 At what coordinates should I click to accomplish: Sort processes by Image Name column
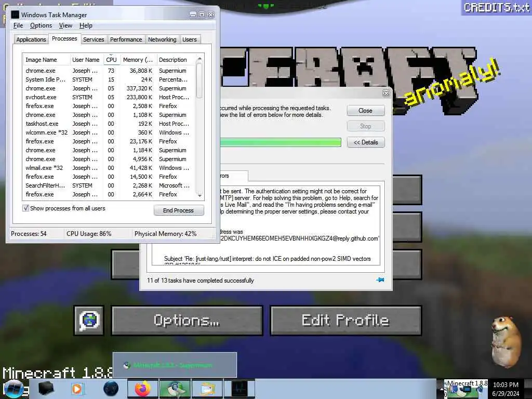pos(46,60)
